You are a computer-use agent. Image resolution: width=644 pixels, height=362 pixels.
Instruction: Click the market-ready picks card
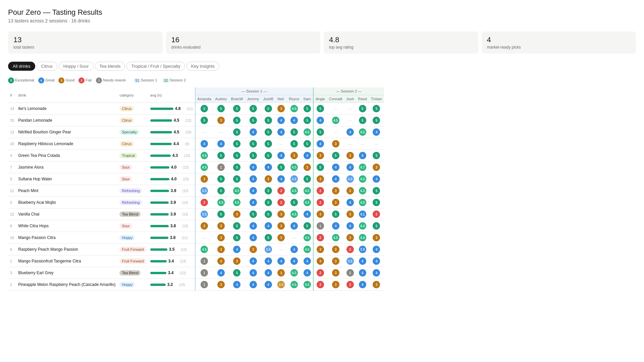559,43
